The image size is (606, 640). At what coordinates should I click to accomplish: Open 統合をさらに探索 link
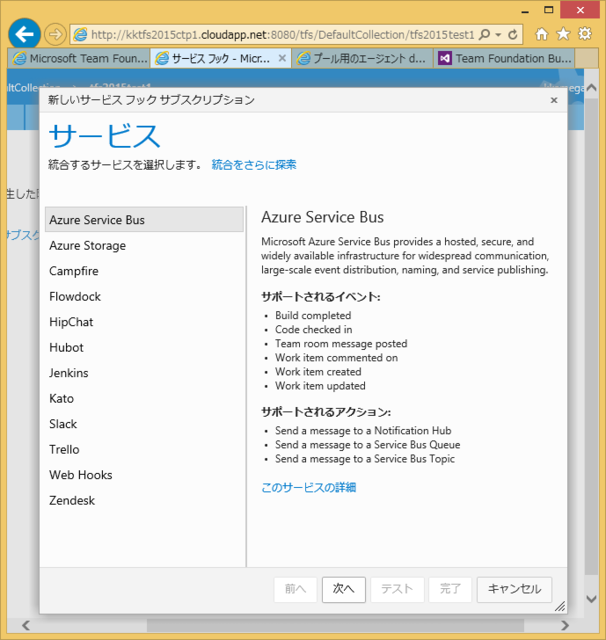coord(254,164)
